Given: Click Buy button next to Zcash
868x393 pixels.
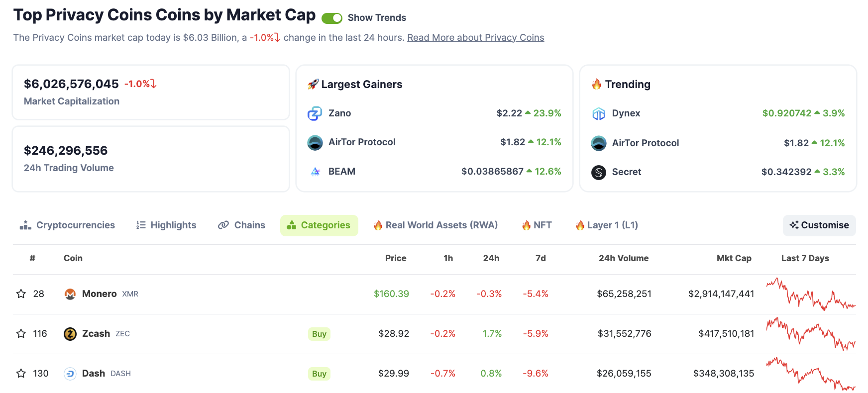Looking at the screenshot, I should pyautogui.click(x=319, y=334).
